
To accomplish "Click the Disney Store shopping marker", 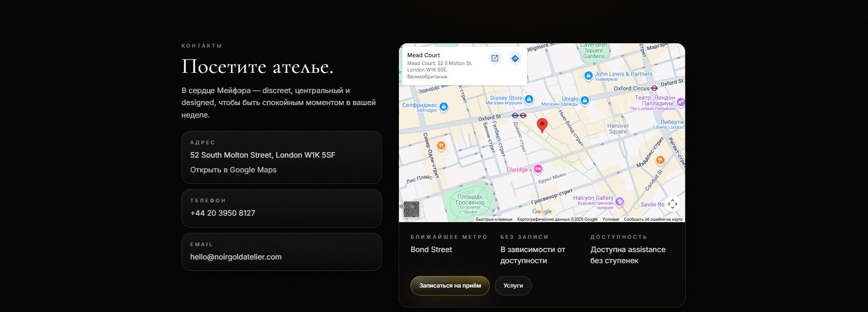I will click(529, 99).
